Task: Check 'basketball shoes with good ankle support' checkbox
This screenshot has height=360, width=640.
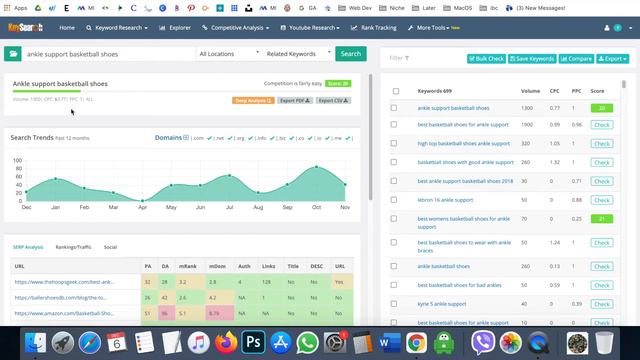Action: click(x=393, y=162)
